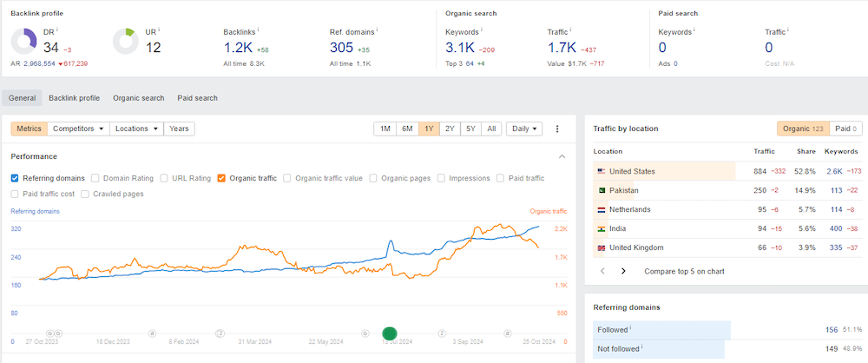Viewport: 868px width, 363px height.
Task: Open the 156 followed domains link
Action: click(832, 330)
